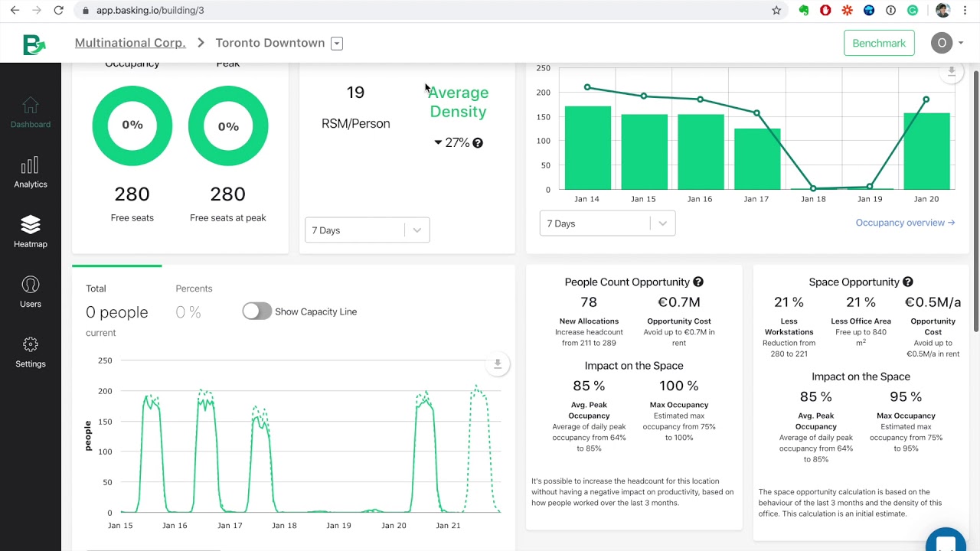Reload the page

[x=59, y=11]
